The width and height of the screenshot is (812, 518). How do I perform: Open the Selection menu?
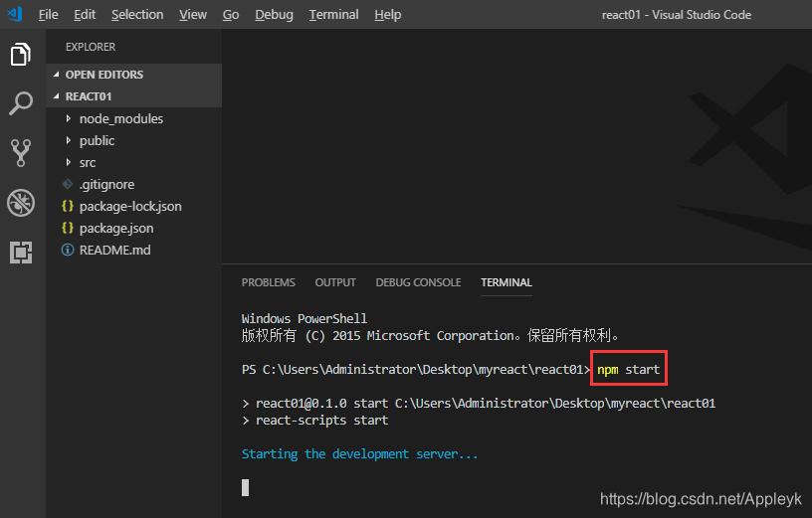click(137, 15)
